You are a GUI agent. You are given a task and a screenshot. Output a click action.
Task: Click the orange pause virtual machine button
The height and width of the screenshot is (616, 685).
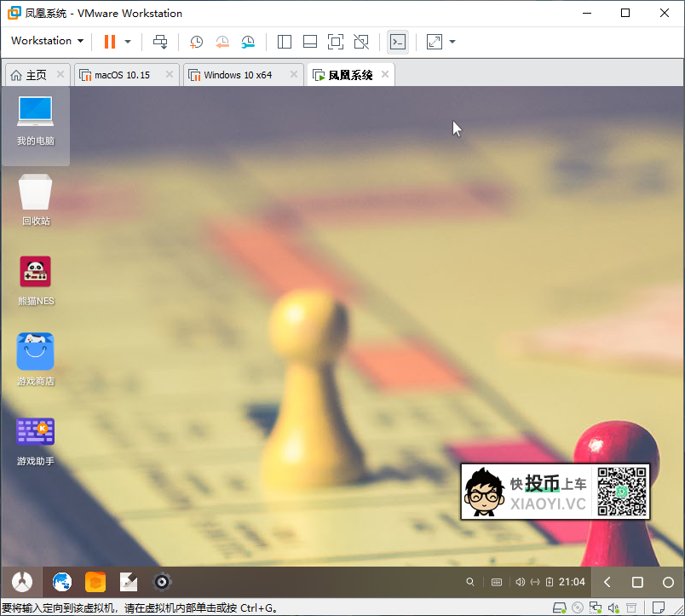[x=110, y=41]
